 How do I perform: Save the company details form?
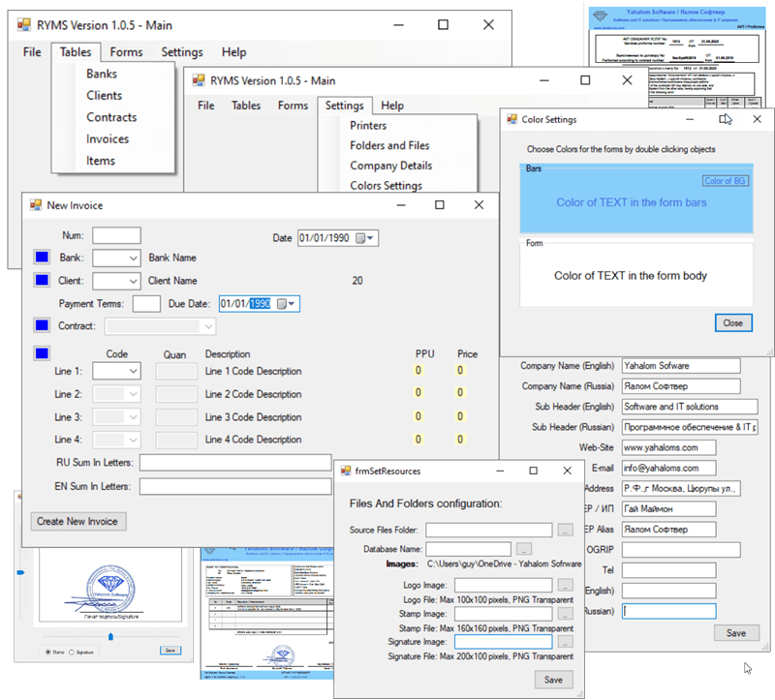click(736, 633)
